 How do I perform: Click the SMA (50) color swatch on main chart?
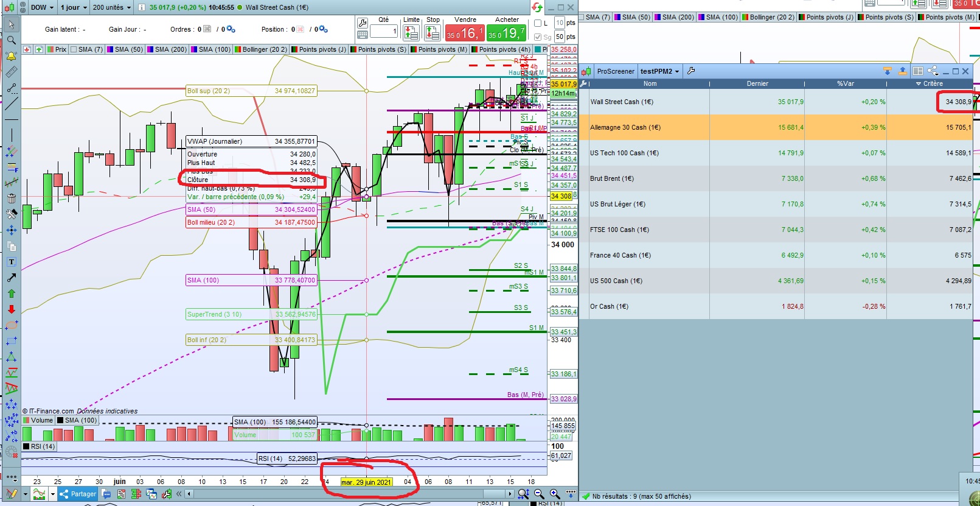pyautogui.click(x=110, y=49)
